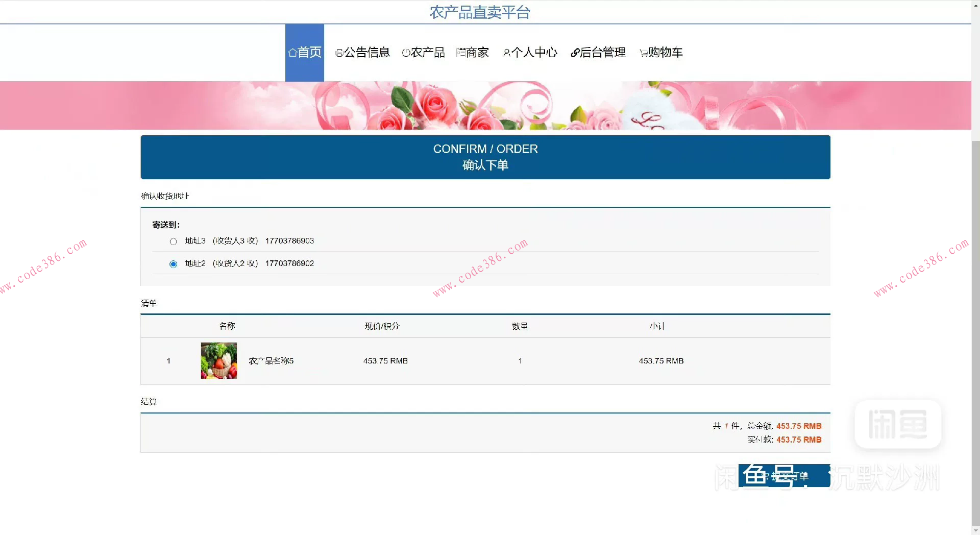Click the shopping cart icon beside 购物车
This screenshot has width=980, height=535.
[641, 53]
